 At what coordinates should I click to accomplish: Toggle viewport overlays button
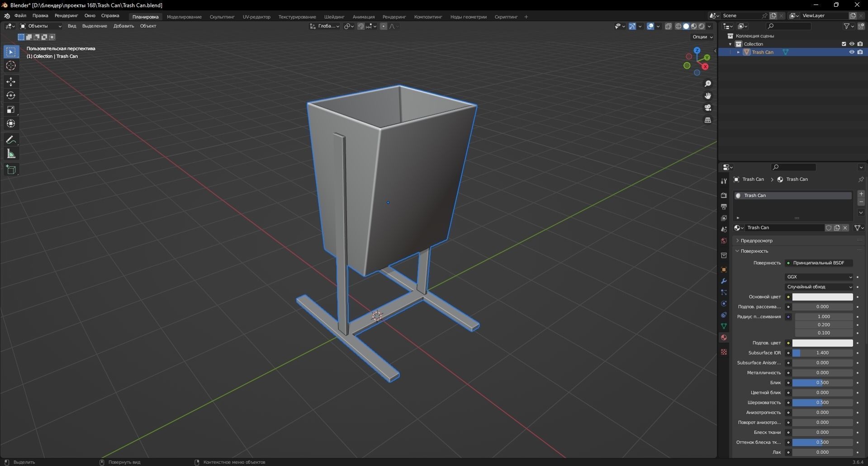650,26
